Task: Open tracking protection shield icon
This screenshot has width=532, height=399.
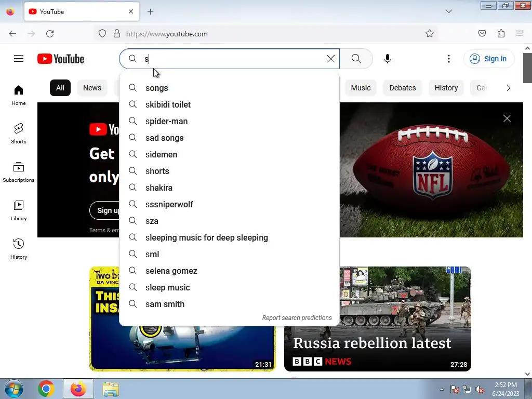Action: click(x=102, y=34)
